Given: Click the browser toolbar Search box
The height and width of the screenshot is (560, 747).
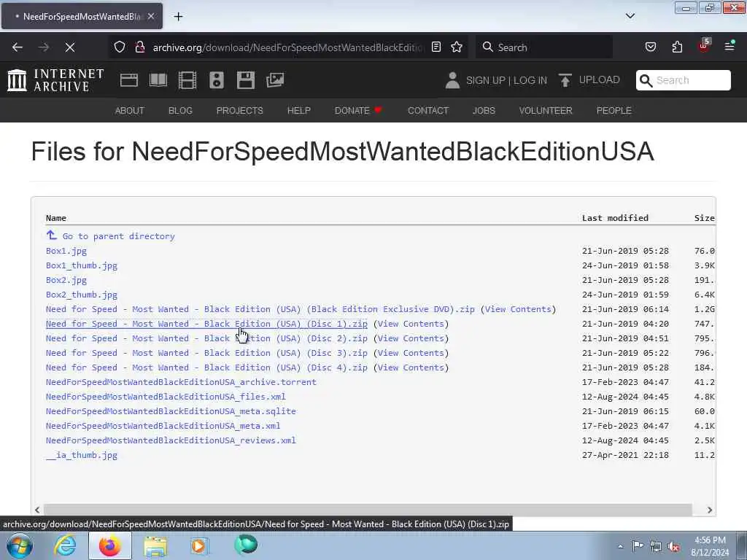Looking at the screenshot, I should [544, 47].
